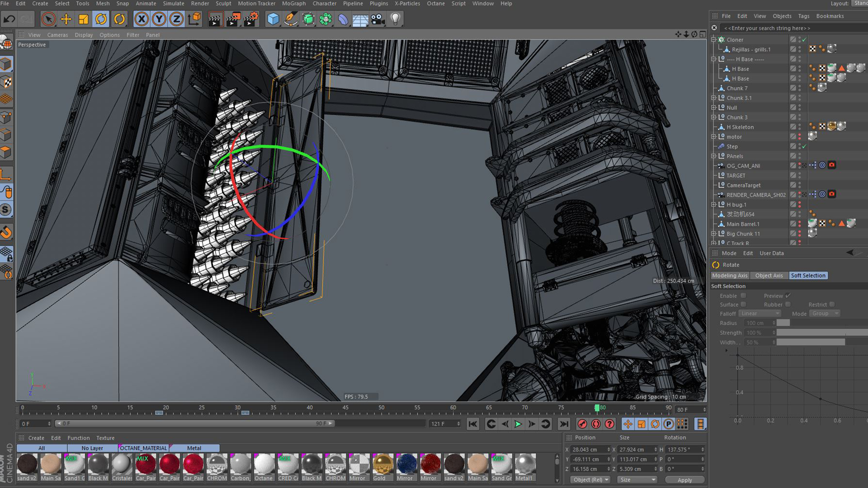Toggle Parameter (P) keyframe recording
Viewport: 868px width, 488px height.
click(x=669, y=424)
